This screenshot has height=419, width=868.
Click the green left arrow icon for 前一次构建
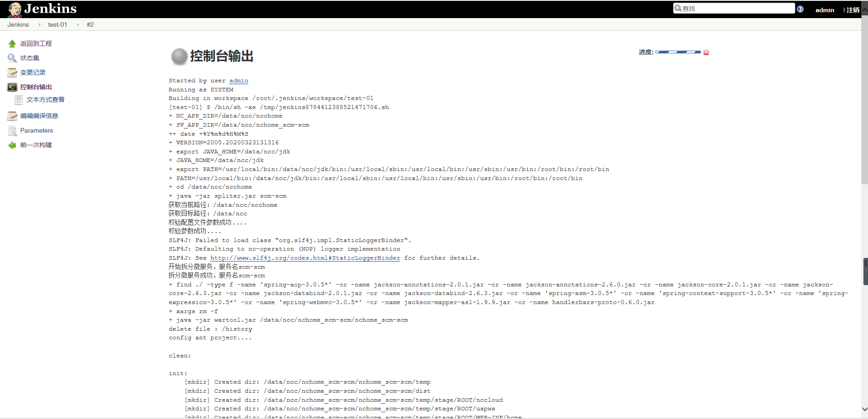pos(12,145)
